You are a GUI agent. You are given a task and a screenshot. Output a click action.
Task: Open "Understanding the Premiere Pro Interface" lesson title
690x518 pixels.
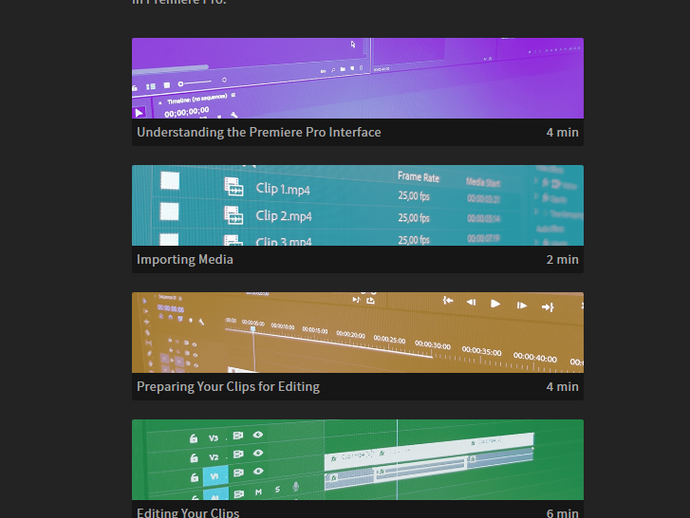[258, 132]
